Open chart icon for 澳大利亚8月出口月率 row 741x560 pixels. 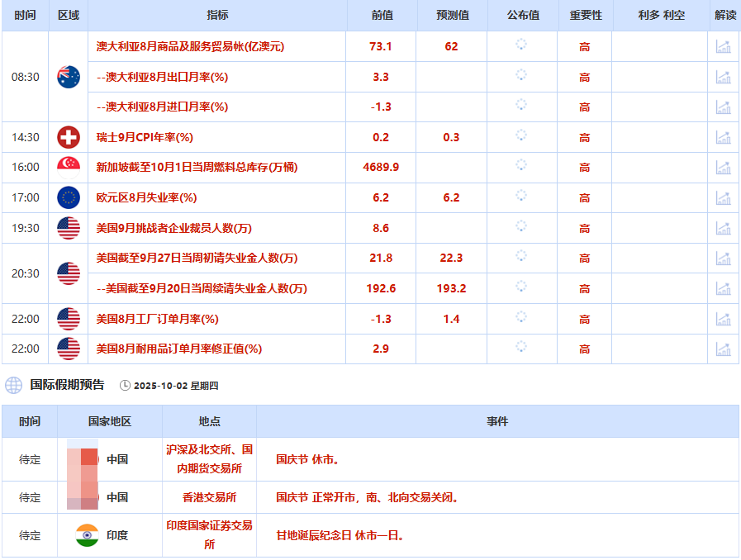click(x=723, y=77)
